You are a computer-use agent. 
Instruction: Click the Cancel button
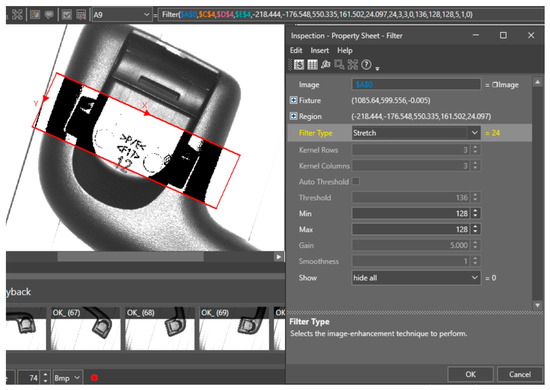520,374
